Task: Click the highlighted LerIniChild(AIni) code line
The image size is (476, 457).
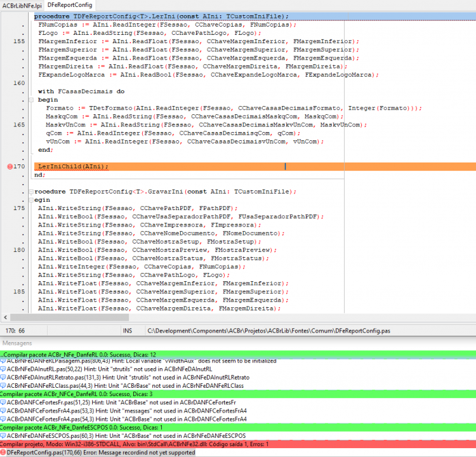Action: (255, 166)
